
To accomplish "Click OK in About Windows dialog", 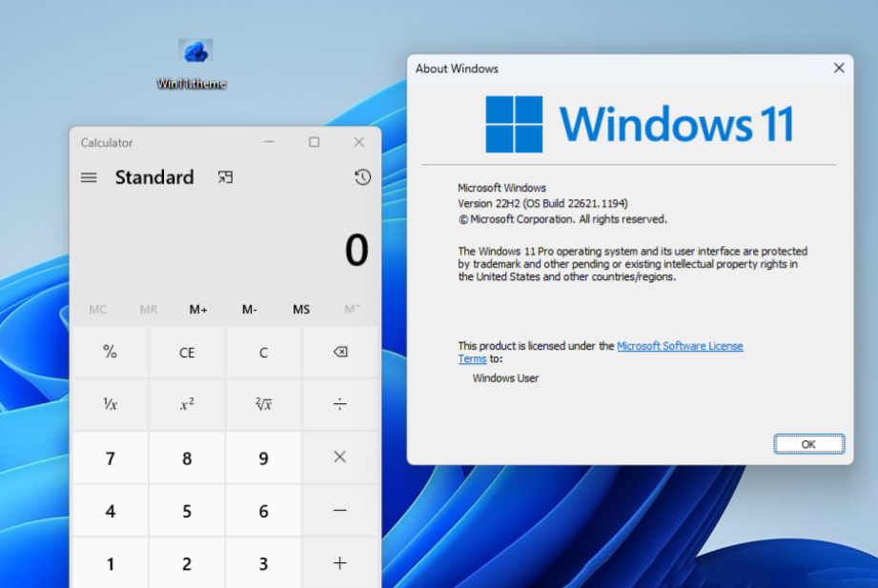I will coord(808,444).
